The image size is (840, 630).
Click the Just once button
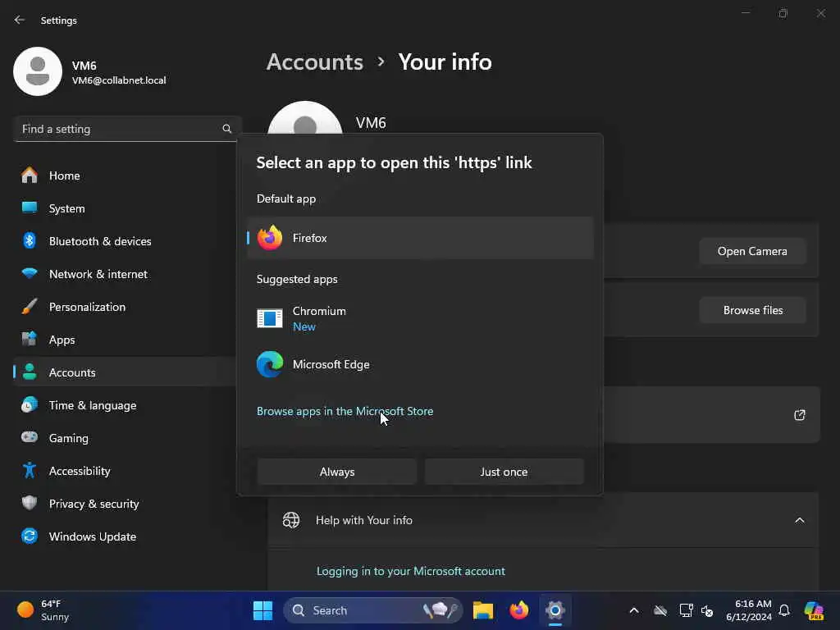(x=504, y=472)
